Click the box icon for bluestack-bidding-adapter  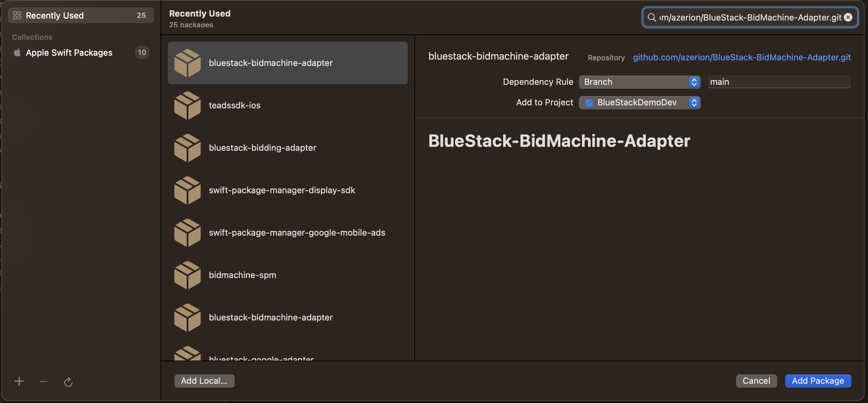pos(187,148)
